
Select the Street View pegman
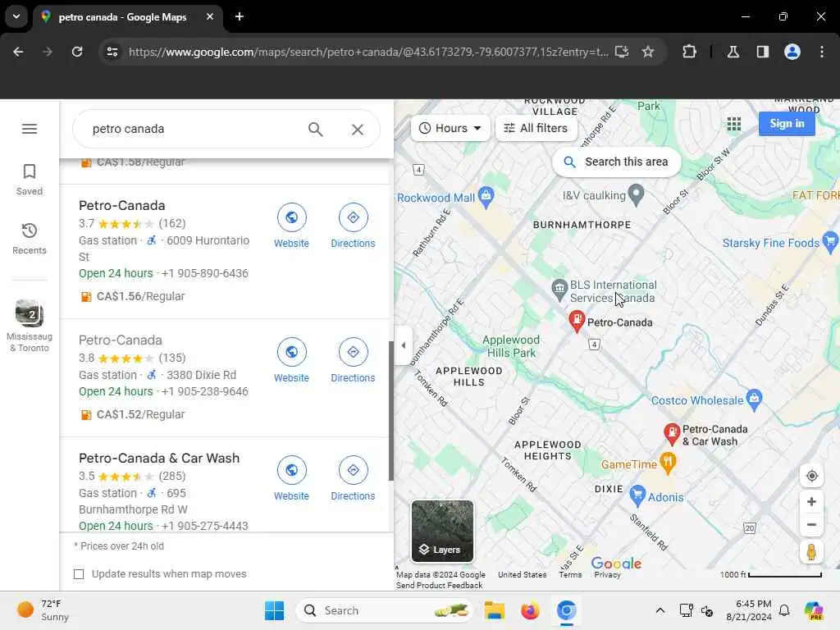pyautogui.click(x=811, y=552)
